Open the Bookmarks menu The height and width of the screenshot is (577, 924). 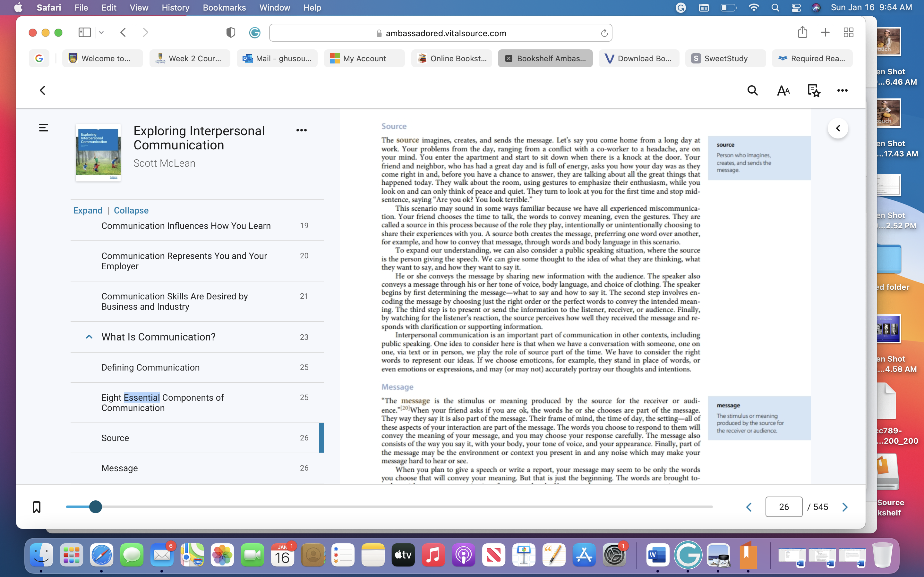click(224, 8)
